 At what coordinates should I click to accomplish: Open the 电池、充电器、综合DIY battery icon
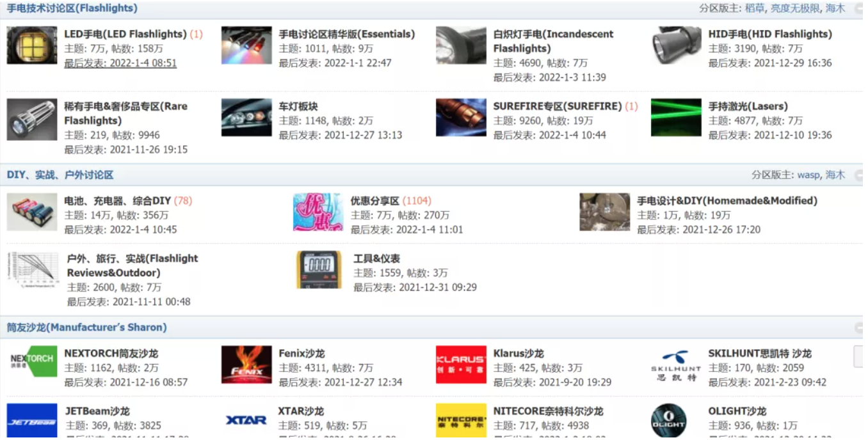(32, 212)
